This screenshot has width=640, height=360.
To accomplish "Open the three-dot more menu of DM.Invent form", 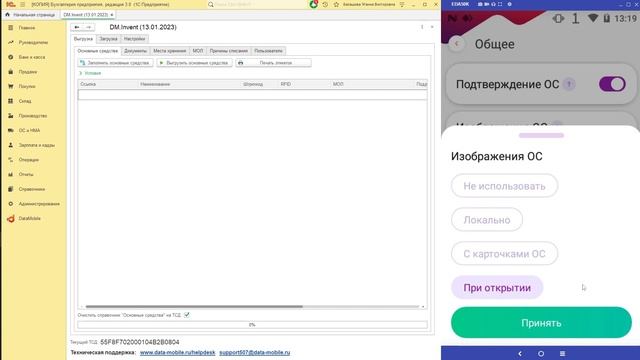I will (x=422, y=27).
